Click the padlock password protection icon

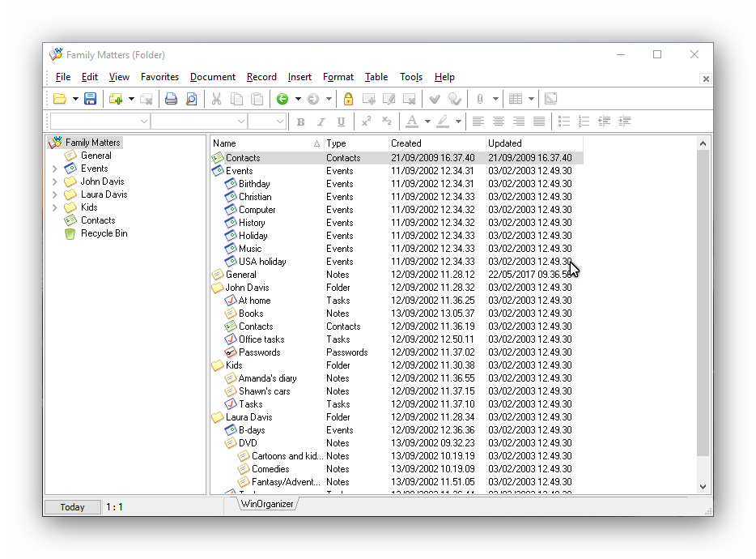pos(348,99)
